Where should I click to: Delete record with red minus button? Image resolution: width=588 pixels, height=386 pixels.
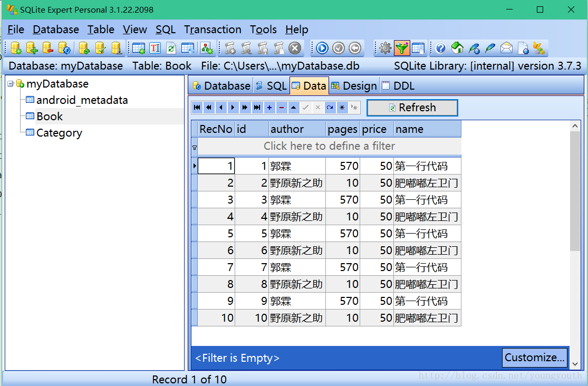[281, 108]
